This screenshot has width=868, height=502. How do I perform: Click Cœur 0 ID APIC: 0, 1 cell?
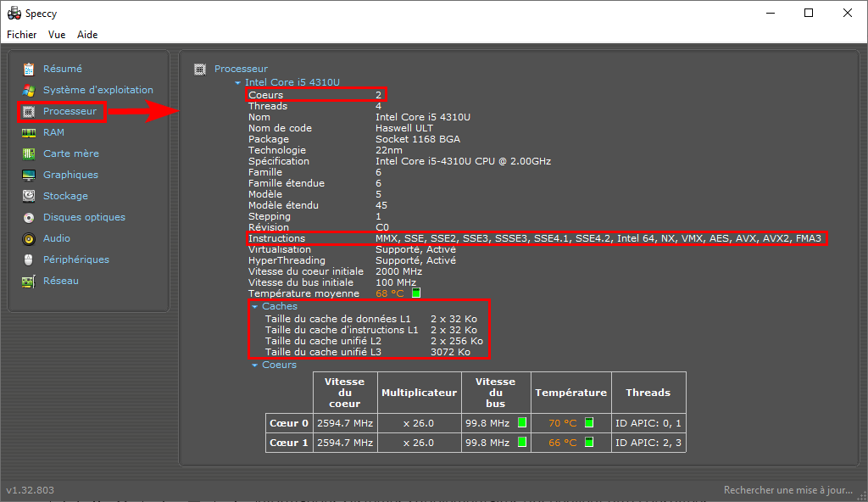point(648,423)
